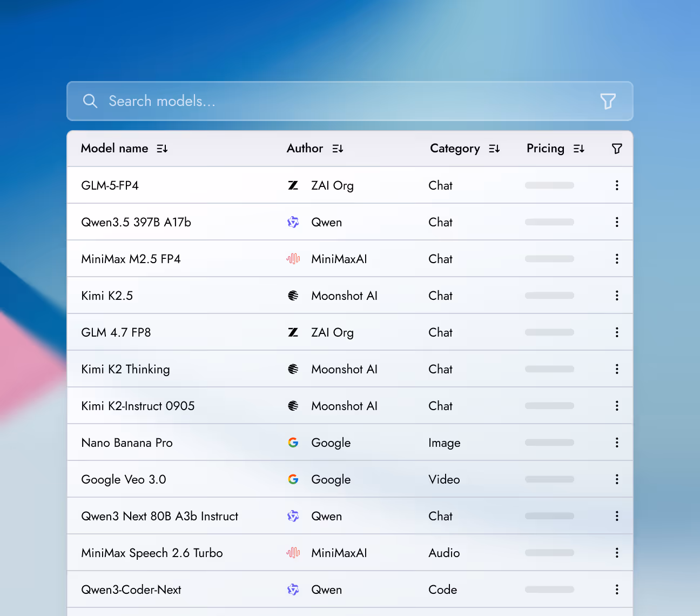The width and height of the screenshot is (700, 616).
Task: Click the MiniMaxAI logo in MiniMax M2.5 row
Action: [x=293, y=259]
